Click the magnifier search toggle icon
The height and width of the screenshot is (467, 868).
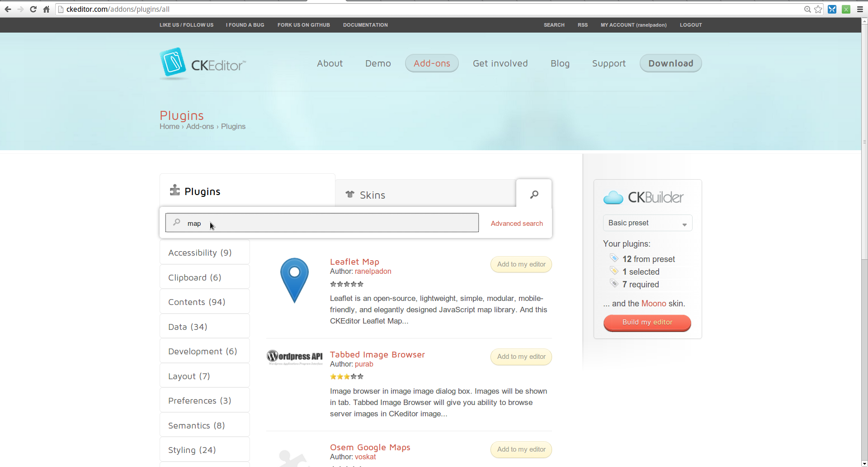pyautogui.click(x=534, y=194)
